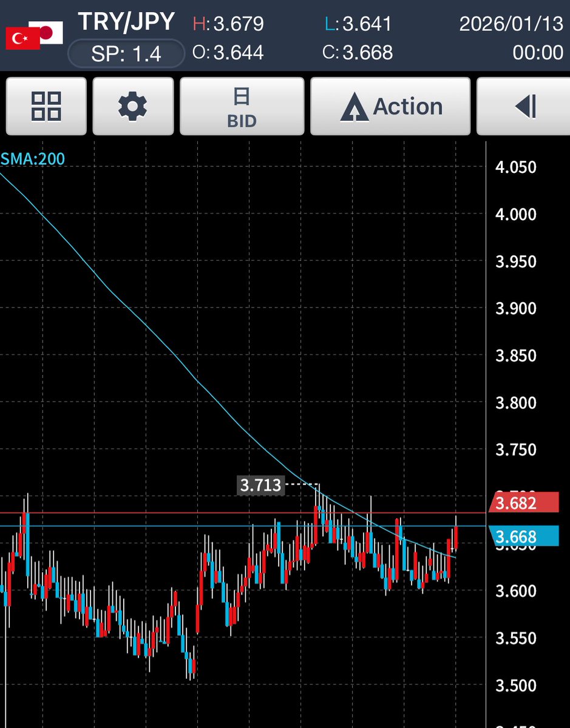
Task: Tap the high value H: 3.679
Action: [x=228, y=24]
